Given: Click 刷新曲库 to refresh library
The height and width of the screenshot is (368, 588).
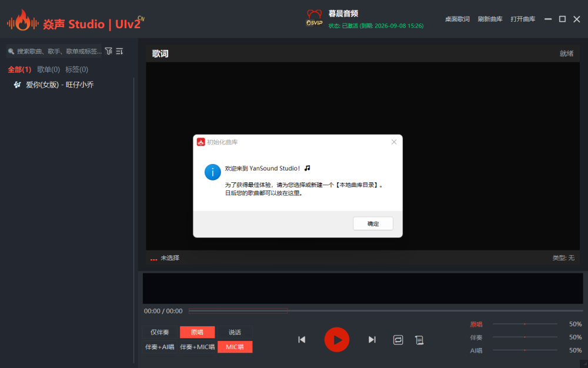Looking at the screenshot, I should click(x=490, y=19).
